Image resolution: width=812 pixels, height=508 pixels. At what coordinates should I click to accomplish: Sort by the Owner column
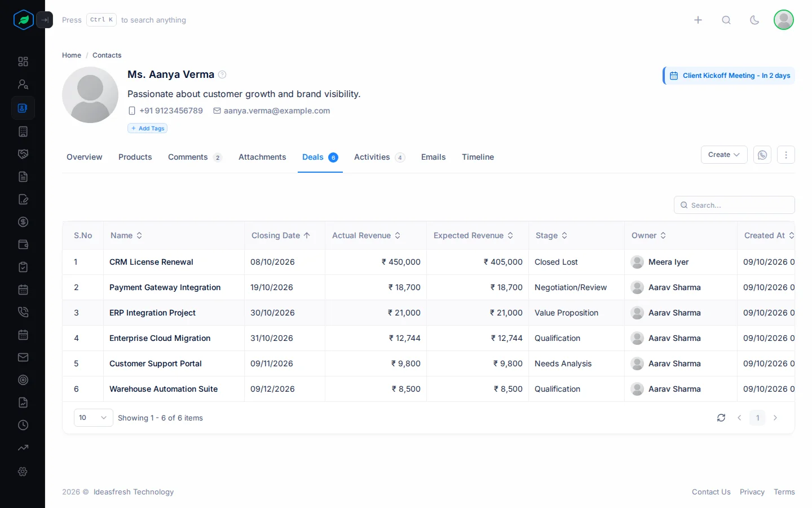pyautogui.click(x=648, y=235)
